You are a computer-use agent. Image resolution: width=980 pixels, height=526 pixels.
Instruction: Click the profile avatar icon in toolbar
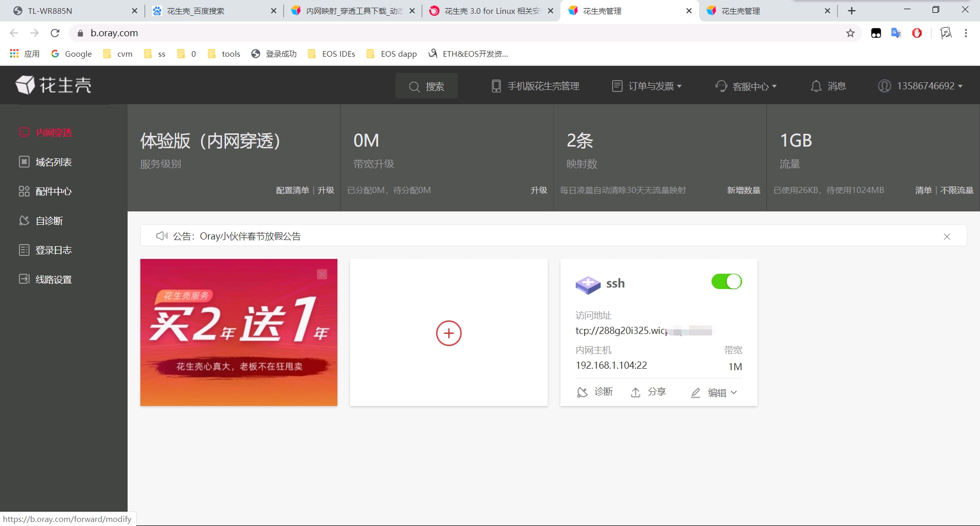pos(946,33)
